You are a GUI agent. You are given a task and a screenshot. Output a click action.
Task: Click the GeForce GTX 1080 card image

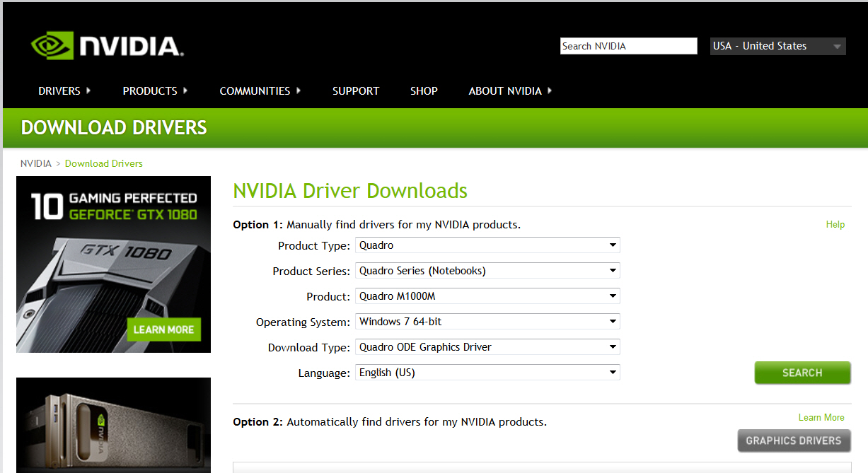[x=113, y=264]
